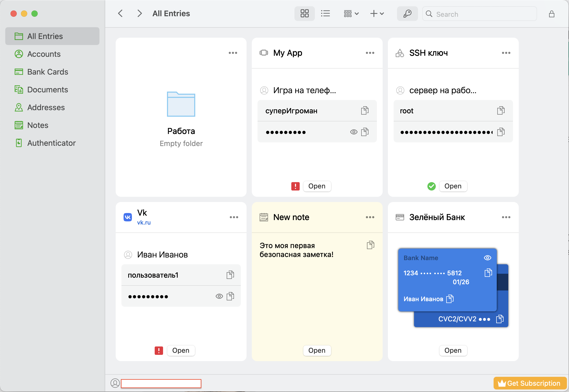Focus the Search field
Screen dimensions: 569x392
pyautogui.click(x=479, y=14)
